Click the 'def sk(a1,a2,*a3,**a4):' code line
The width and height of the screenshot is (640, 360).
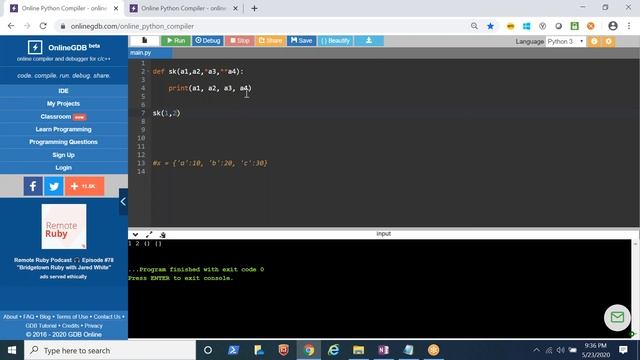198,71
